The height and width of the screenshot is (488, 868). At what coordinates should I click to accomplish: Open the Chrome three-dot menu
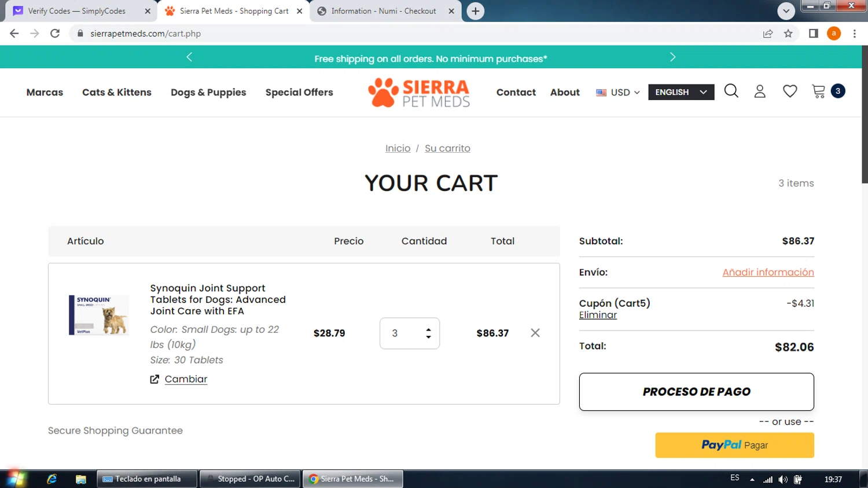(x=855, y=34)
